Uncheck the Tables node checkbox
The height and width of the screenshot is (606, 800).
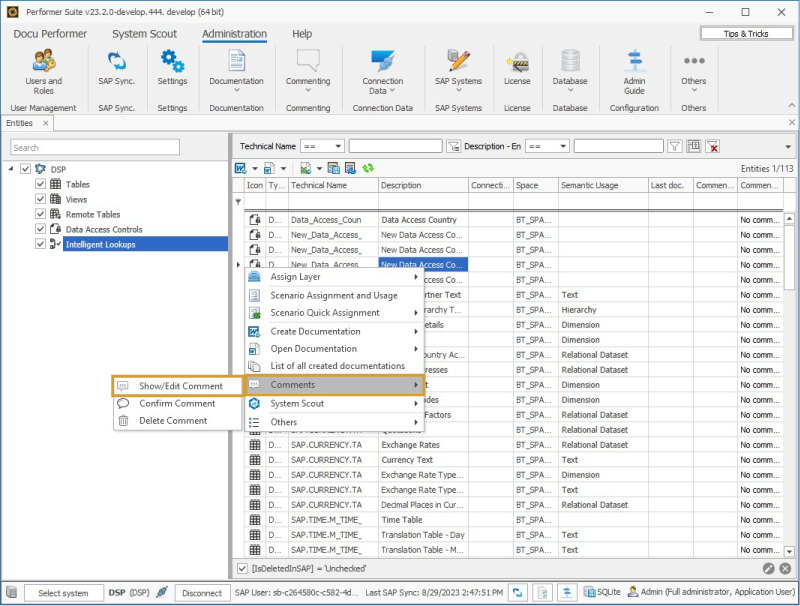tap(40, 184)
